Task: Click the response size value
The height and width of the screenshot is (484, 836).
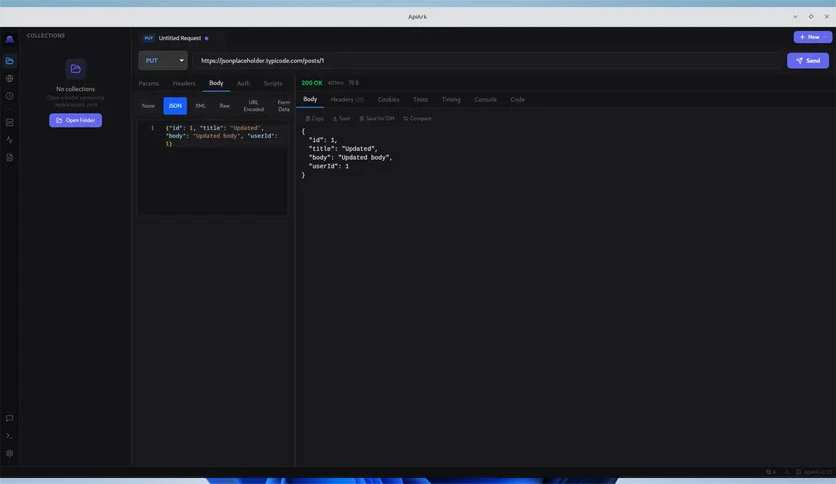Action: tap(353, 83)
